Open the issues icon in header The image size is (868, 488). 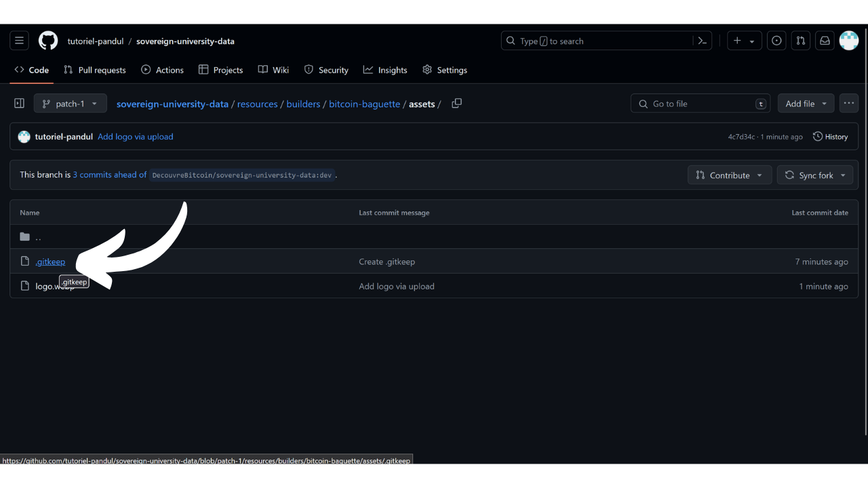(x=776, y=41)
